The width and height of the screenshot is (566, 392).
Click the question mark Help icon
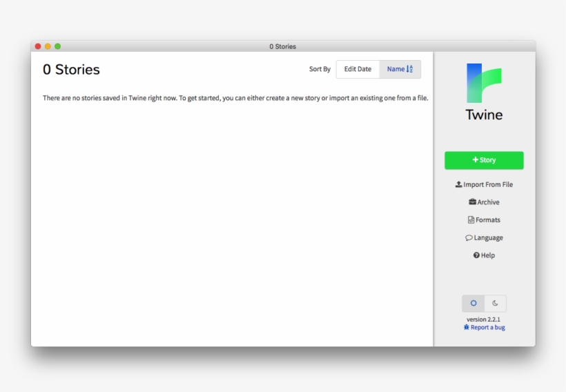pos(476,255)
